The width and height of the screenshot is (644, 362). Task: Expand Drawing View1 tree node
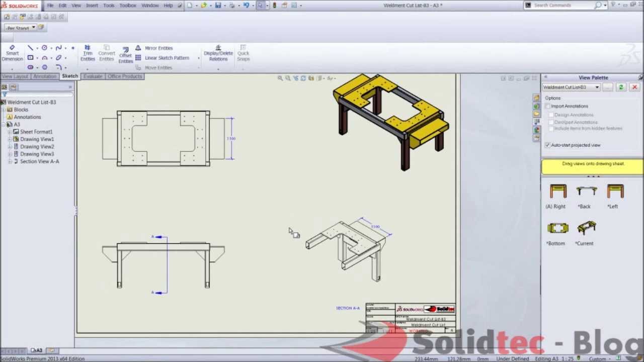tap(10, 139)
